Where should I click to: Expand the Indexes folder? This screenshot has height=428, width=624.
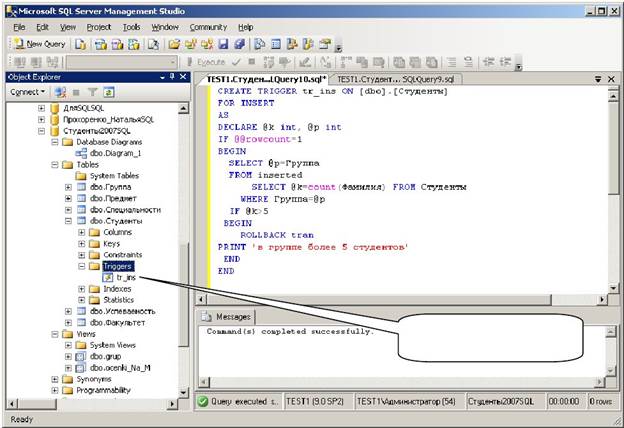click(82, 289)
